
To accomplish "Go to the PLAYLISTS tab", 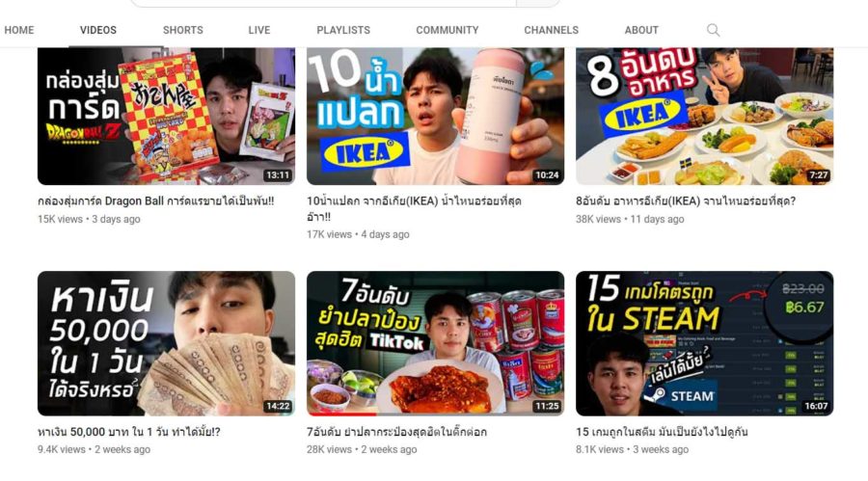I will 343,30.
